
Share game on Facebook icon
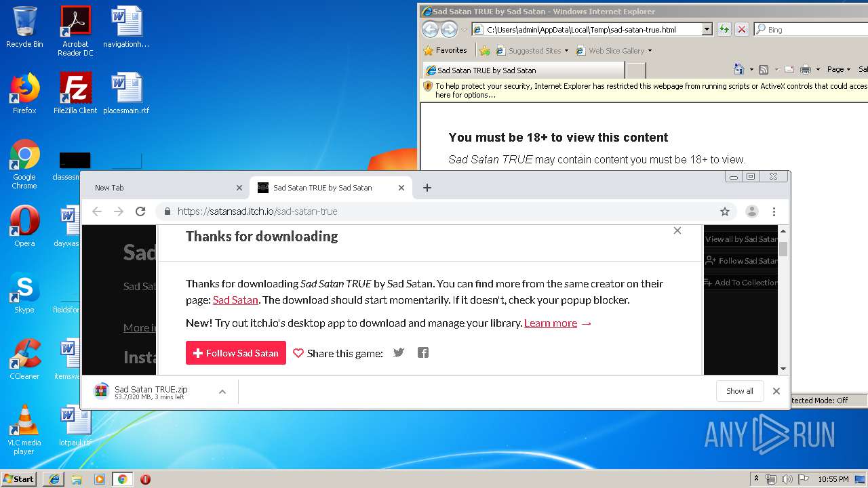(423, 352)
